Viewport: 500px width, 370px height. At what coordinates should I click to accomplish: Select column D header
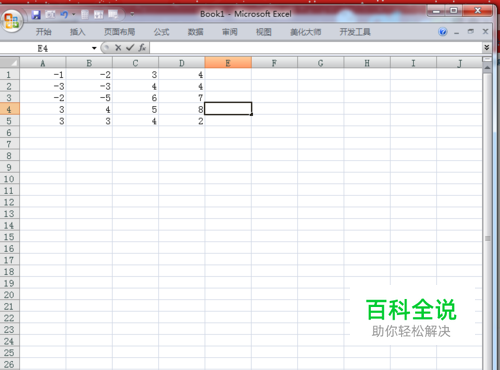(182, 63)
